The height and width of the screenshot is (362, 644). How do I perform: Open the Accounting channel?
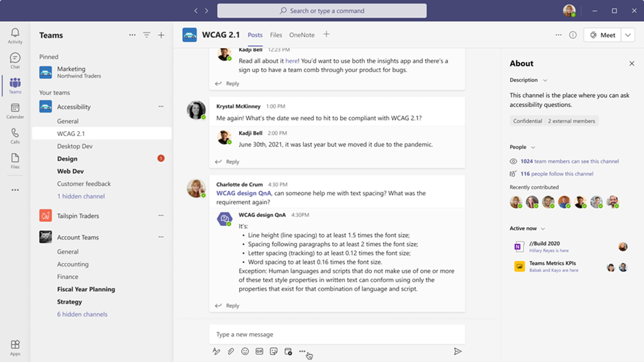point(73,264)
